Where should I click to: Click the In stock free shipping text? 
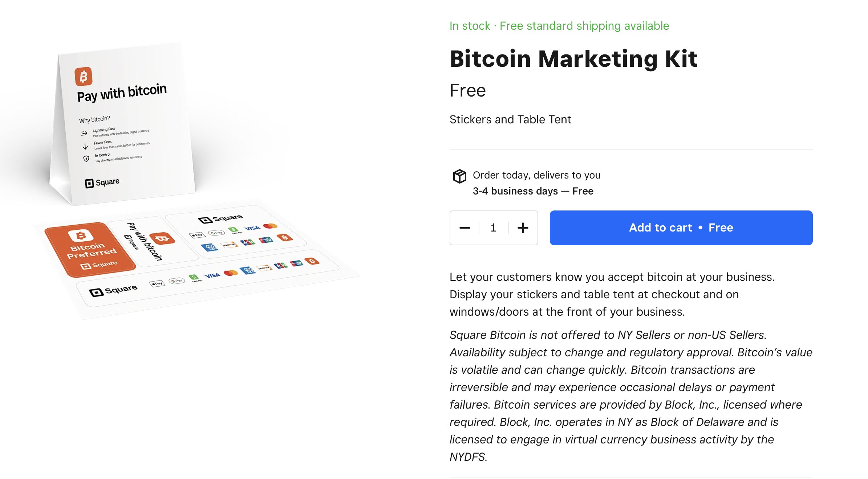point(559,26)
